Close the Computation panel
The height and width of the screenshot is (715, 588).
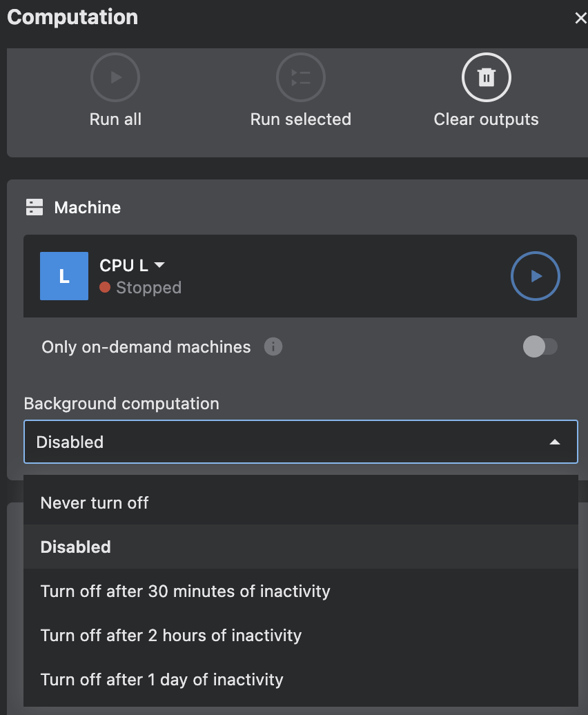[x=580, y=17]
